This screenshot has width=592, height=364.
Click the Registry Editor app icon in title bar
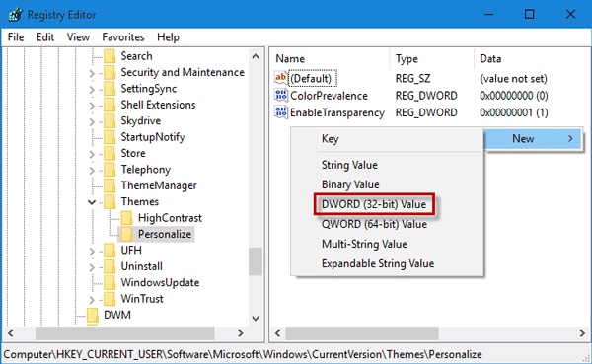(15, 15)
